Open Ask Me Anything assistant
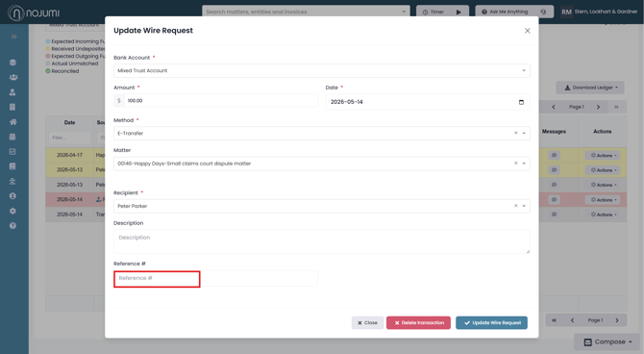 pos(514,12)
